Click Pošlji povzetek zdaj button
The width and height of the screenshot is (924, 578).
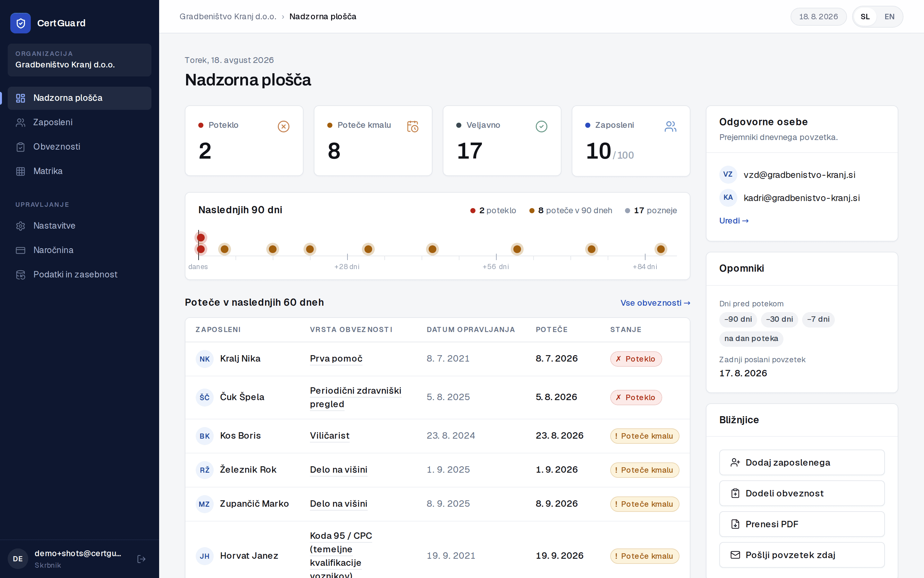coord(802,555)
